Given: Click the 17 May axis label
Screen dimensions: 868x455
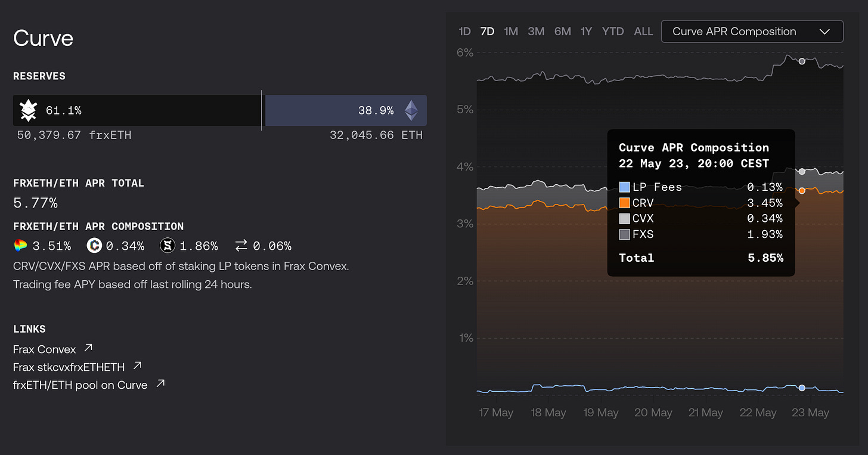Looking at the screenshot, I should coord(496,413).
